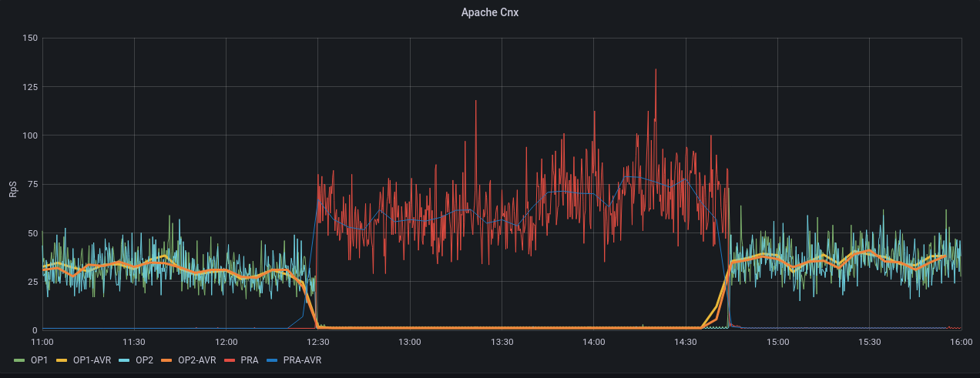This screenshot has height=378, width=980.
Task: Click the tallest red PRA spike peak
Action: click(x=656, y=70)
